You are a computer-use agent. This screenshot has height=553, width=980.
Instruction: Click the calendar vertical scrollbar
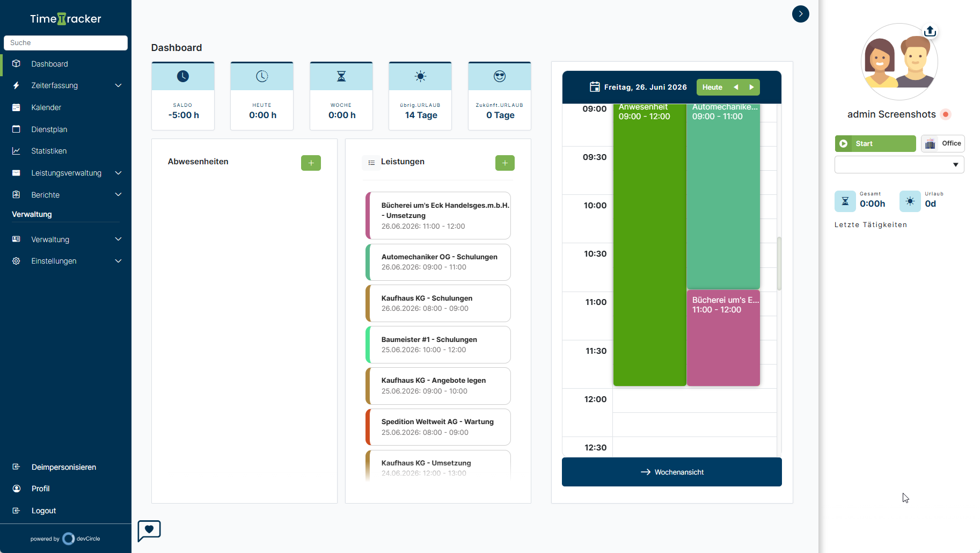pos(779,263)
